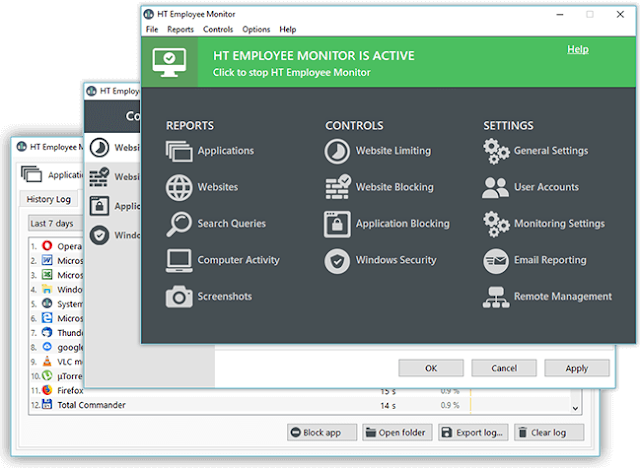
Task: Click the Email Reporting label
Action: click(x=550, y=260)
